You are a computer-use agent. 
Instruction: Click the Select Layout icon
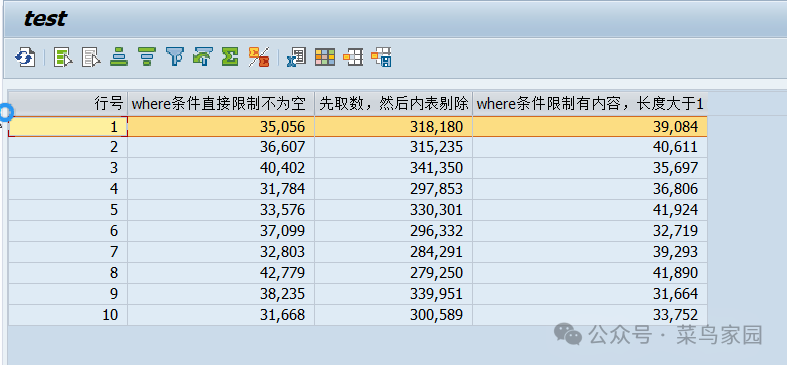point(353,57)
